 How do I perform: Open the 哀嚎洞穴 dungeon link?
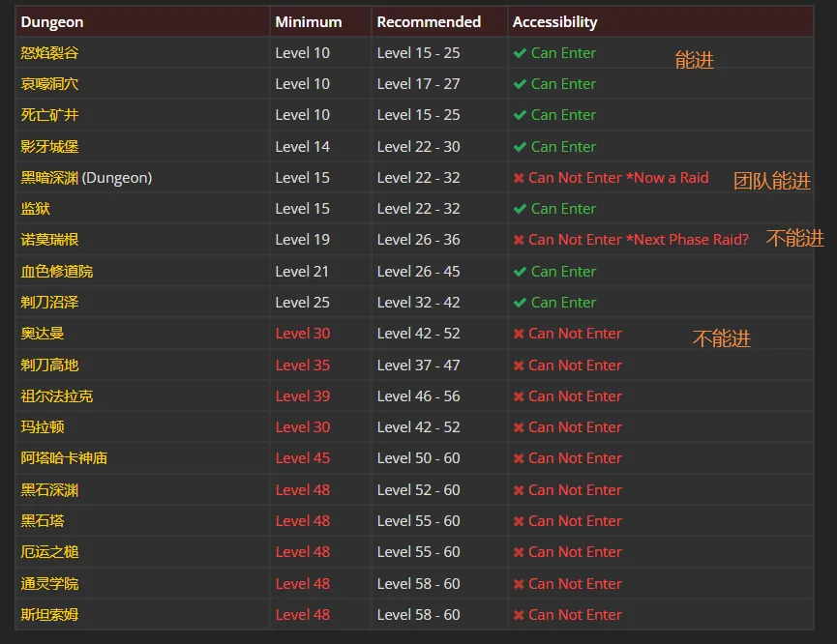click(x=49, y=84)
